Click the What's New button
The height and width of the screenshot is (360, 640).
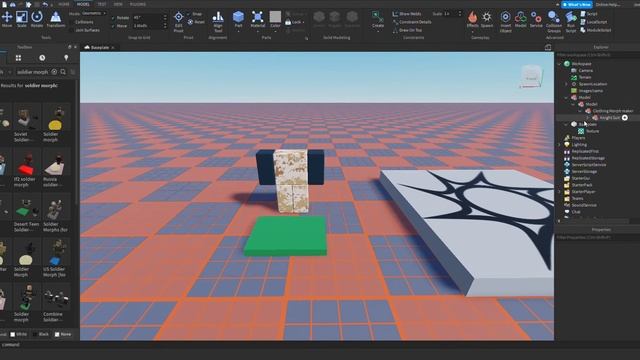(x=577, y=4)
